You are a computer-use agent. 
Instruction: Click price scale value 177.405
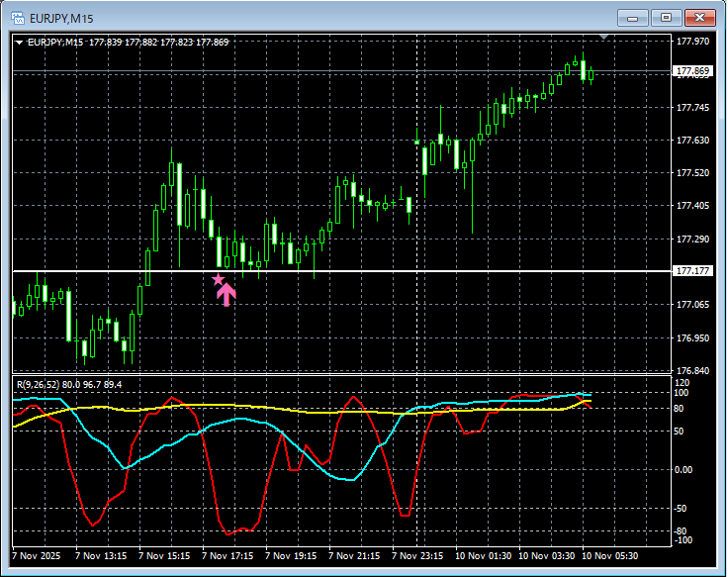point(692,206)
